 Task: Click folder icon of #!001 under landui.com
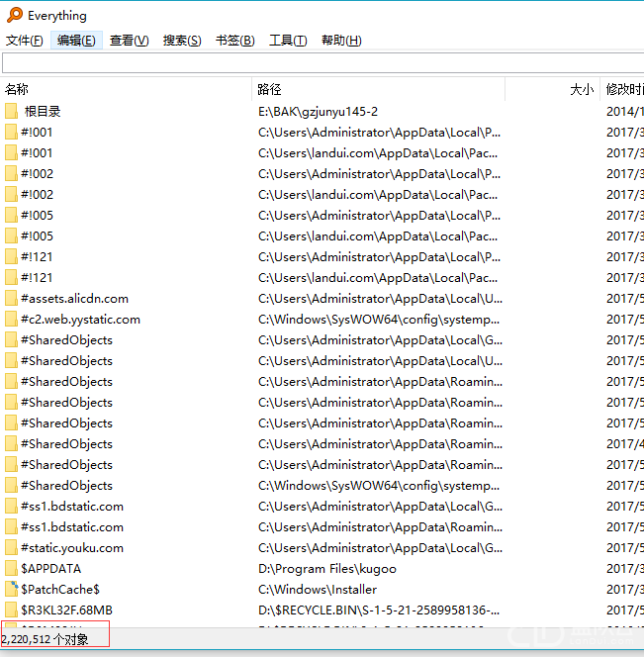(x=11, y=153)
